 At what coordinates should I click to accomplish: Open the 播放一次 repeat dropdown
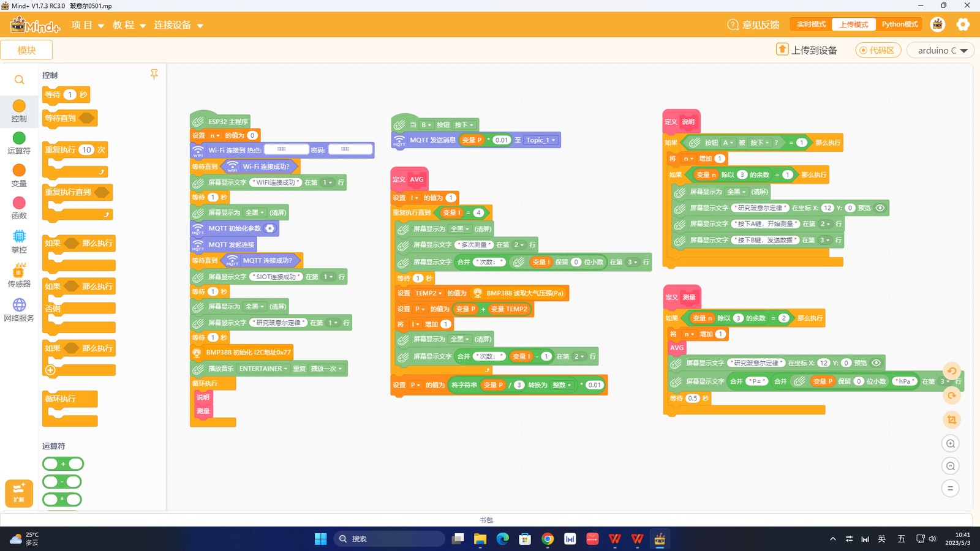326,369
